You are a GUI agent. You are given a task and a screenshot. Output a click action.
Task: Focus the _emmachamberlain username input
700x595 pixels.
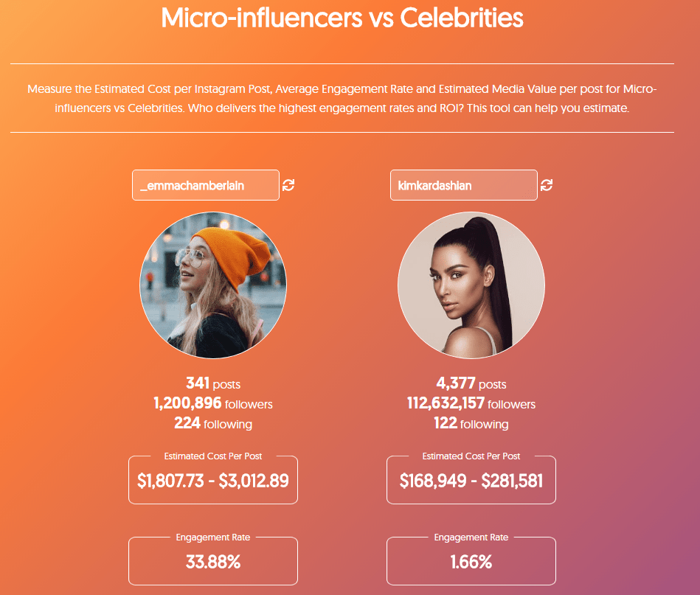206,185
